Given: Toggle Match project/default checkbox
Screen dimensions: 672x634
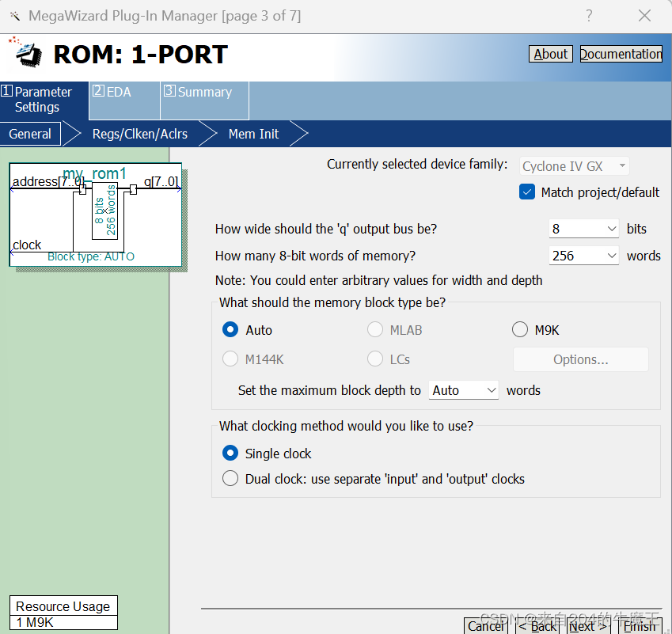Looking at the screenshot, I should tap(526, 192).
